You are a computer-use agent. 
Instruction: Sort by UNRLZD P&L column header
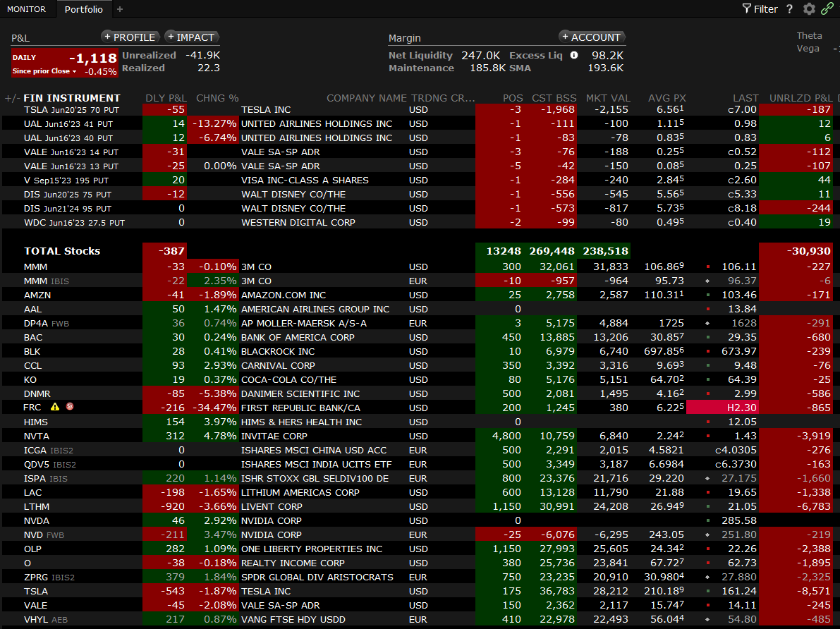tap(801, 98)
